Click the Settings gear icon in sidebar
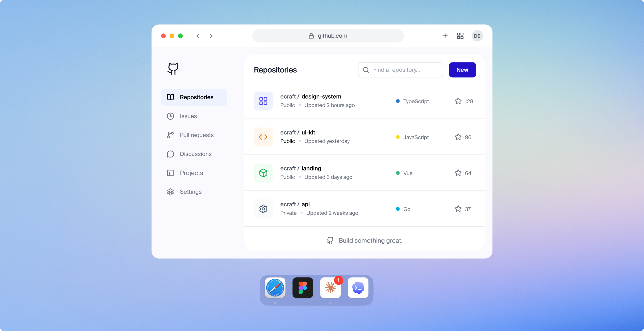Viewport: 644px width, 331px height. [x=170, y=192]
